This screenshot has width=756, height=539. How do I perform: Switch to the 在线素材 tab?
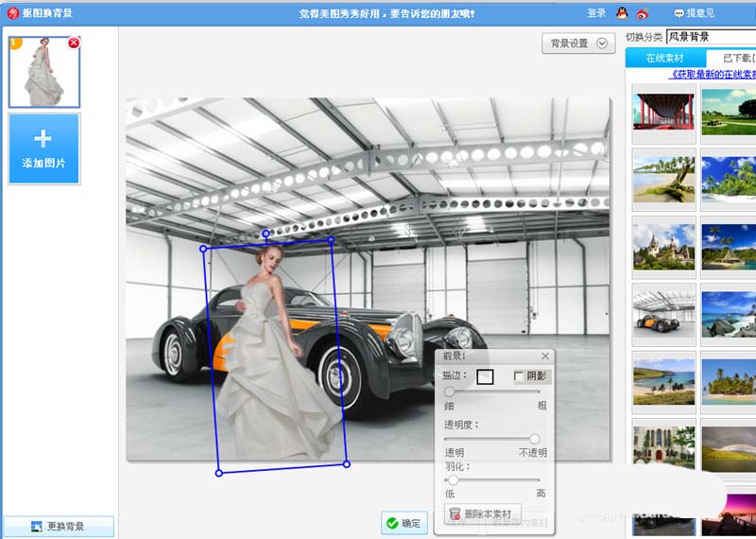665,59
